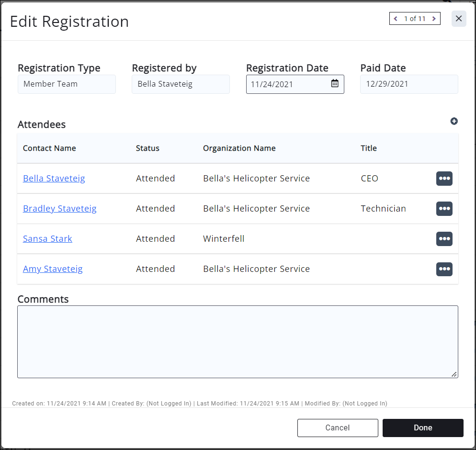
Task: Open Bella Staveteig contact link
Action: point(54,179)
